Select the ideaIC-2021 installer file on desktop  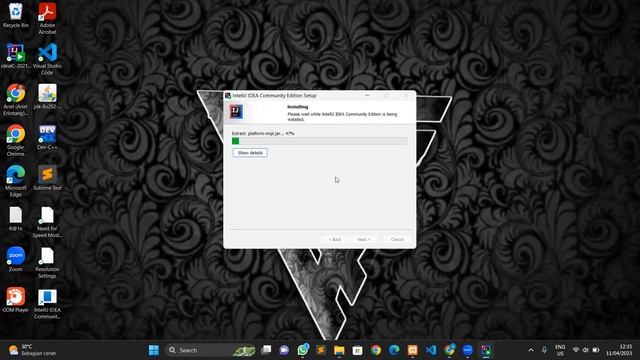point(16,56)
